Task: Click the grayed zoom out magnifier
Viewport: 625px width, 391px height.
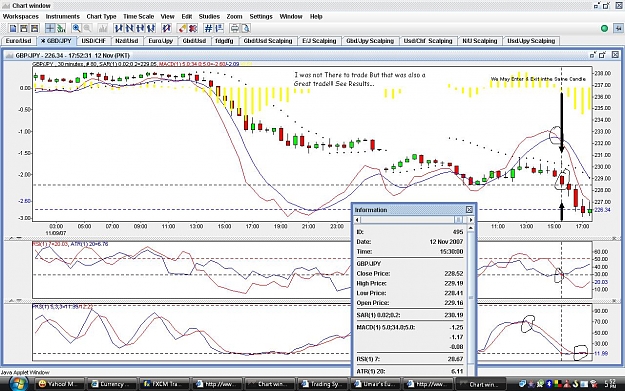Action: click(x=88, y=28)
